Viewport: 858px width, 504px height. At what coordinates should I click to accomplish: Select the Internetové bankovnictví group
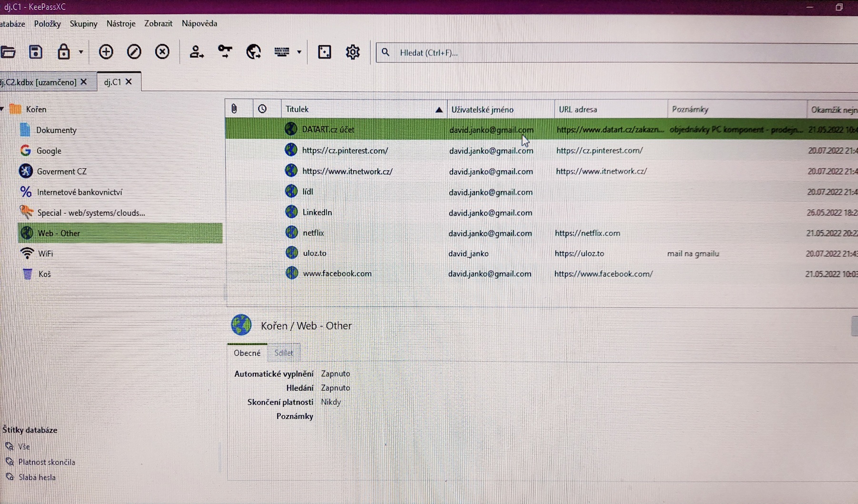79,192
